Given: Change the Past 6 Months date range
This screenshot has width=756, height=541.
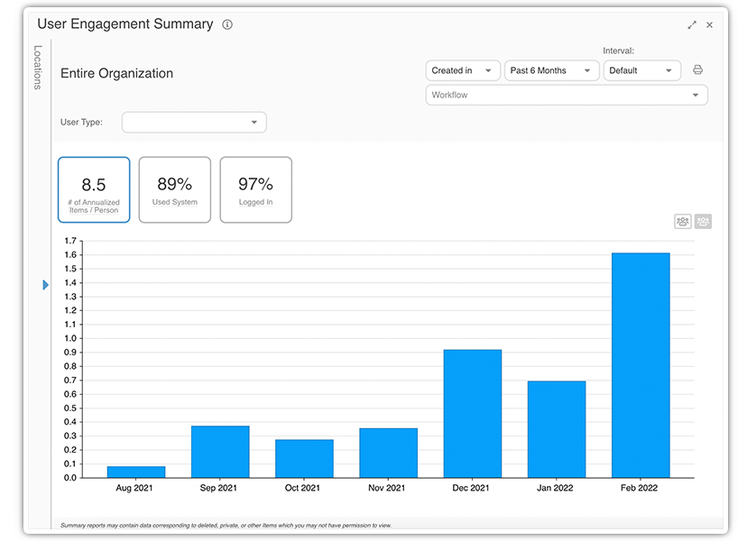Looking at the screenshot, I should coord(551,70).
